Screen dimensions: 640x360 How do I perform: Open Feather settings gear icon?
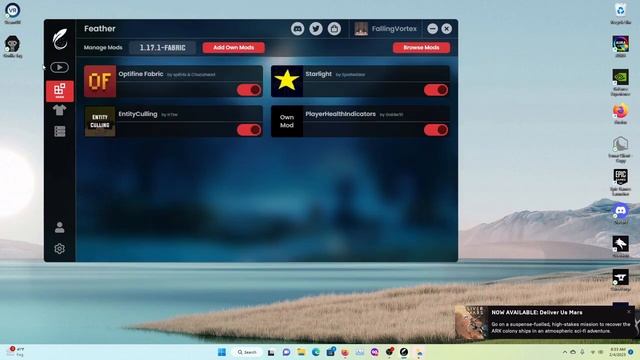(x=60, y=249)
